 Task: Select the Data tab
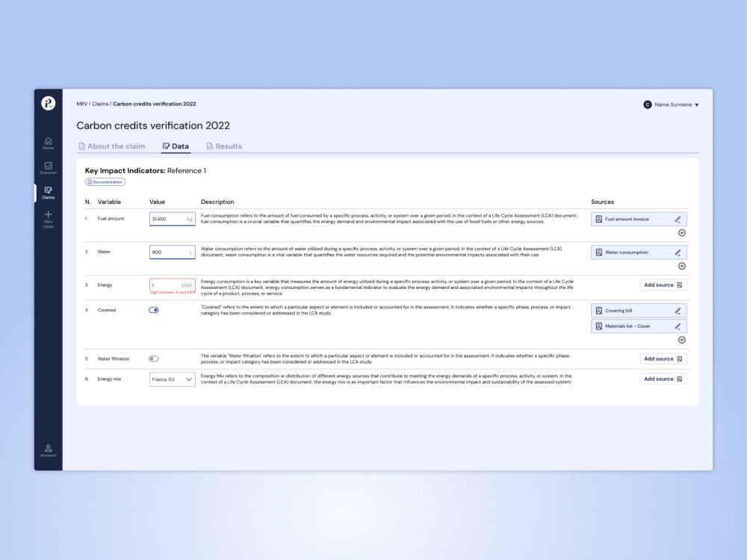click(176, 146)
